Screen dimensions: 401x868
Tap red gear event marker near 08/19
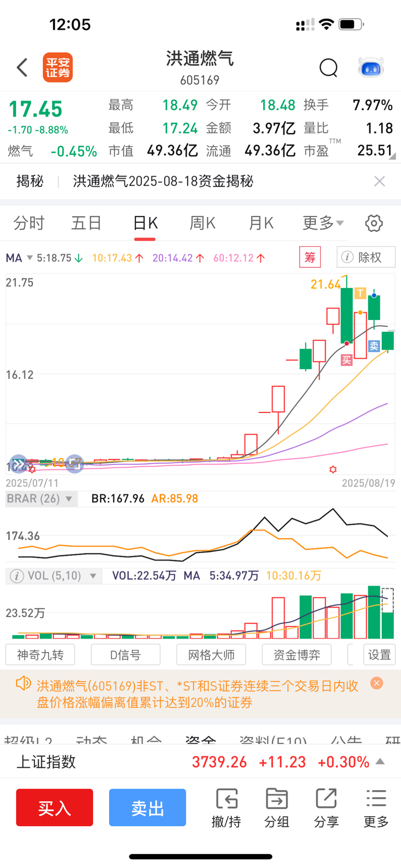coord(333,470)
